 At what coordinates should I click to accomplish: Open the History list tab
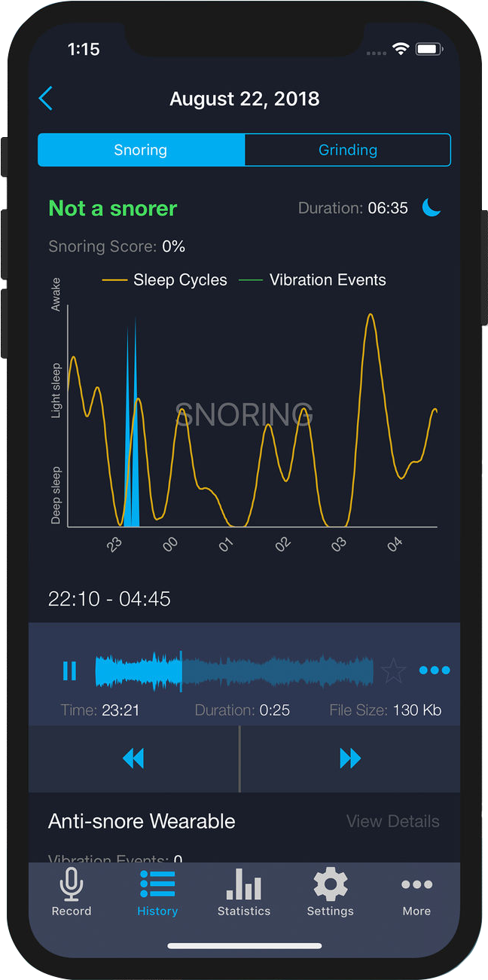point(157,893)
